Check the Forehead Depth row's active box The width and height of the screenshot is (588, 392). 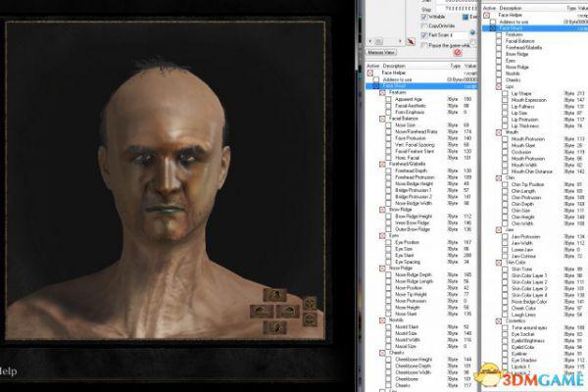click(388, 171)
